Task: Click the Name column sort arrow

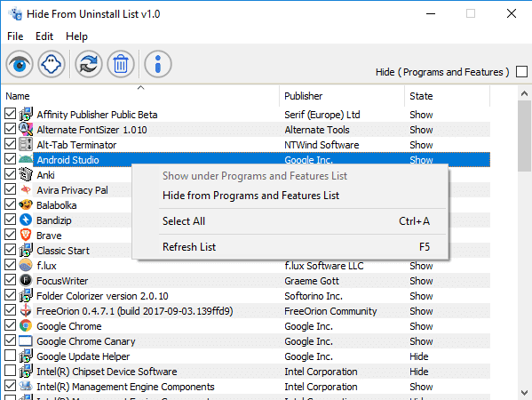Action: pos(141,88)
